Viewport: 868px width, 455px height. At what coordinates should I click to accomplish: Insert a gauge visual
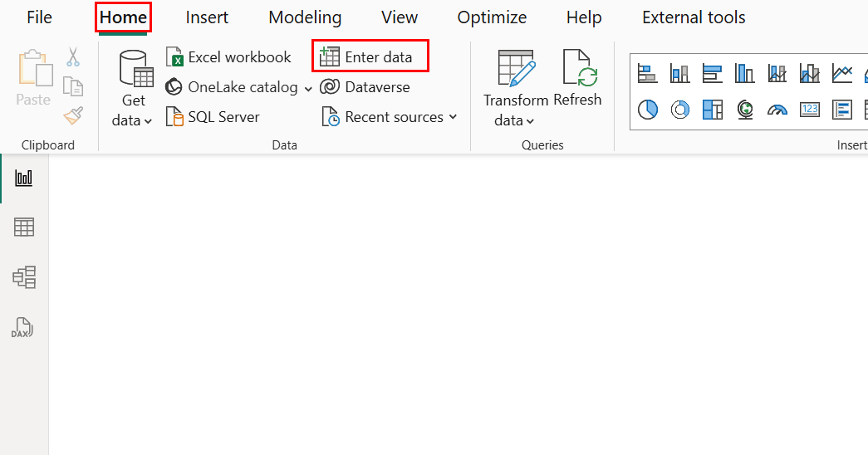pyautogui.click(x=777, y=110)
